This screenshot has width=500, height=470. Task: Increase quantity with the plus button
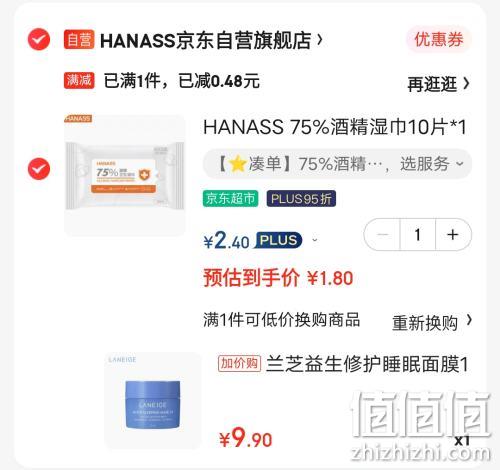(x=453, y=235)
